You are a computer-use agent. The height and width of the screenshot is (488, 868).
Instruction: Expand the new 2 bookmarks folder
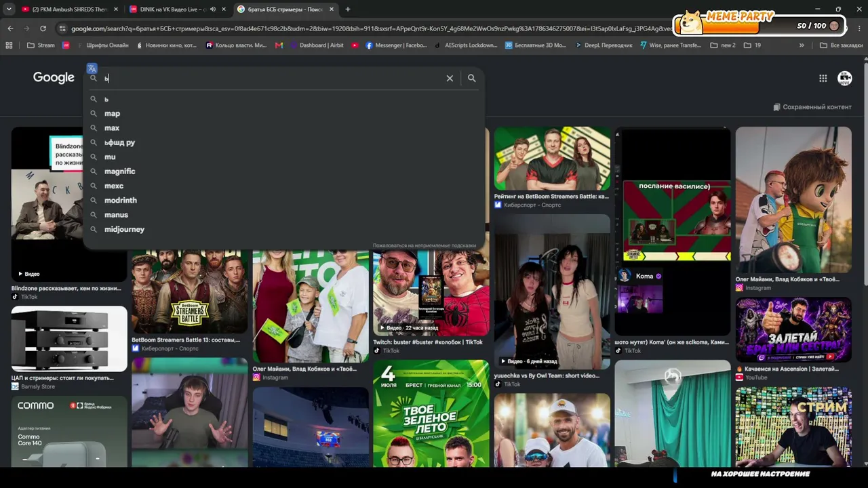723,45
